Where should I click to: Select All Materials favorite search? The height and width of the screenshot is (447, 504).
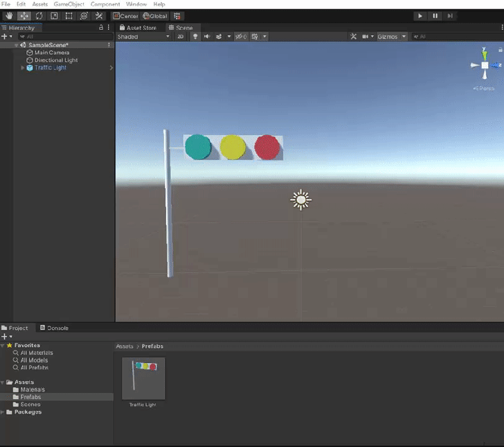36,353
